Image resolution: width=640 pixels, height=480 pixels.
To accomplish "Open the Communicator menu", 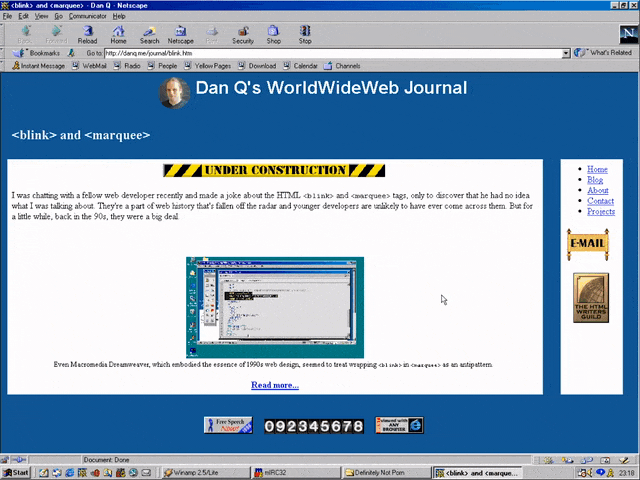I will [x=87, y=17].
